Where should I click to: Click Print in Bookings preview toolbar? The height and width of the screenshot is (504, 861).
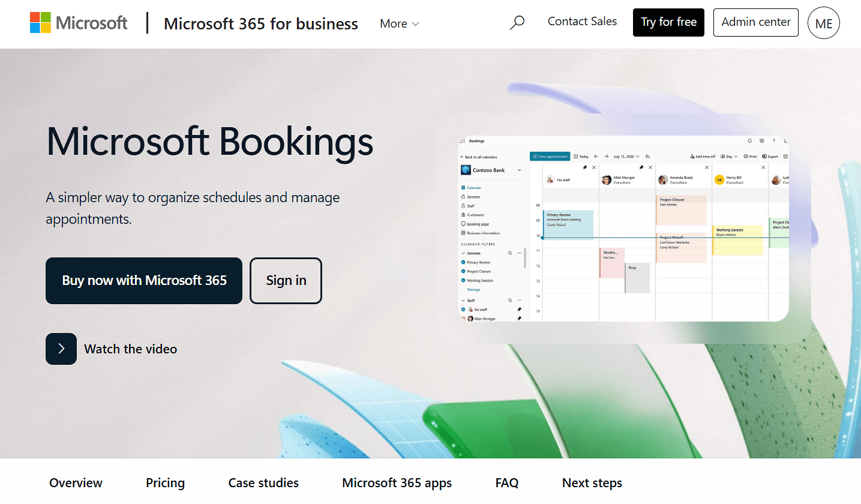point(750,157)
